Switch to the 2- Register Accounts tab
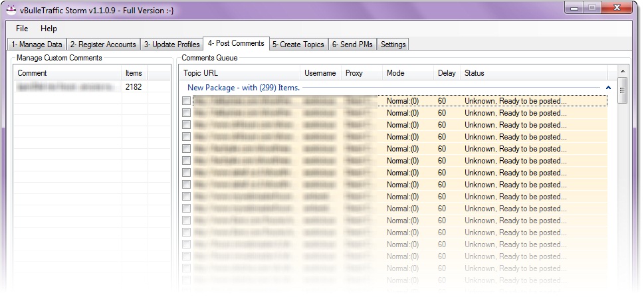This screenshot has width=644, height=297. pos(103,45)
